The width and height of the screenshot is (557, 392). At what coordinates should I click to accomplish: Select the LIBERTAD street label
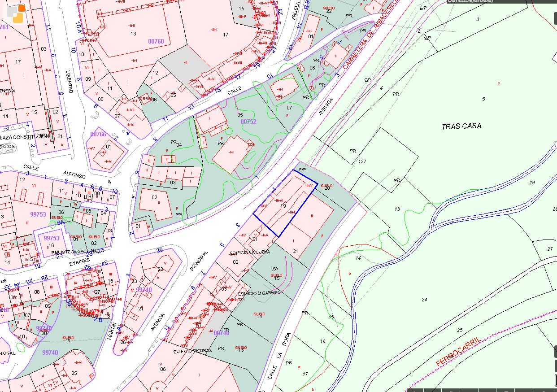coord(69,81)
